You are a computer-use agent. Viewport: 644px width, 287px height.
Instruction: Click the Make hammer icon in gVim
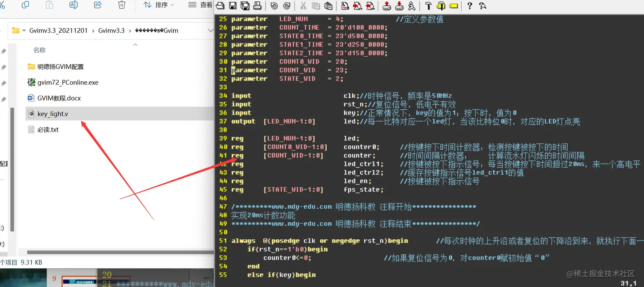(x=428, y=6)
